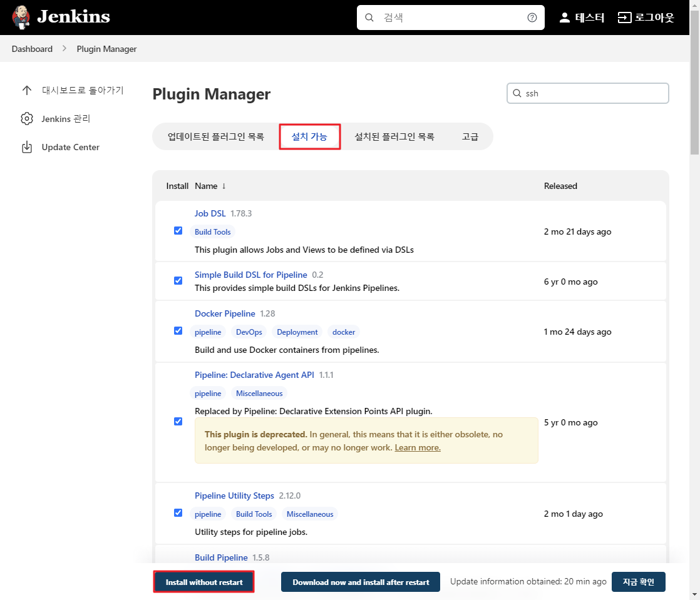Uncheck the Pipeline Utility Steps checkbox
The width and height of the screenshot is (700, 600).
click(x=178, y=512)
